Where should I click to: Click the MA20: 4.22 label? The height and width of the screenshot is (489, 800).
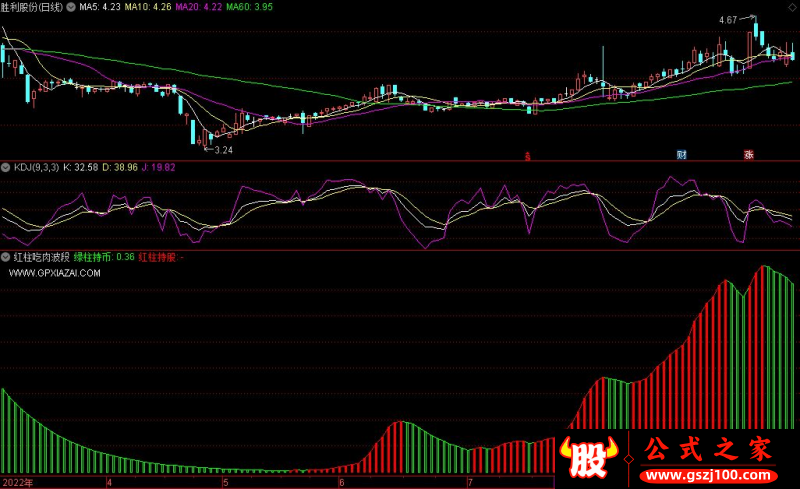pyautogui.click(x=198, y=7)
